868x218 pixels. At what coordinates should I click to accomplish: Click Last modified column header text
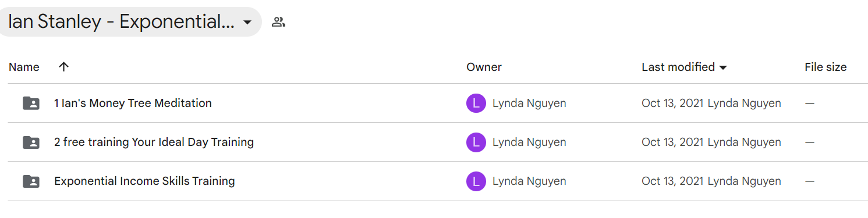[x=678, y=67]
